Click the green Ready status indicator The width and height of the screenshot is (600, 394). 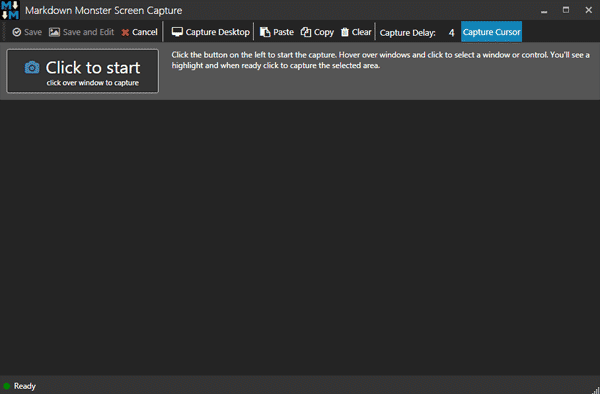pyautogui.click(x=7, y=386)
